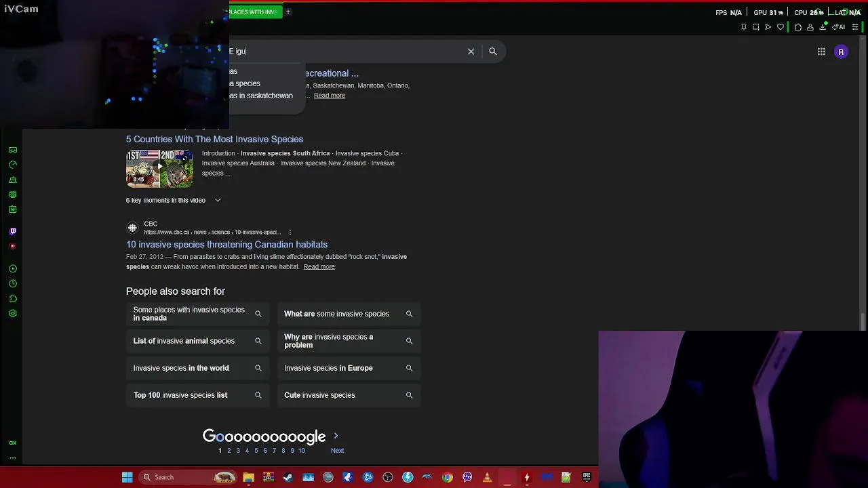Viewport: 868px width, 488px height.
Task: Go to results page 10
Action: click(302, 451)
